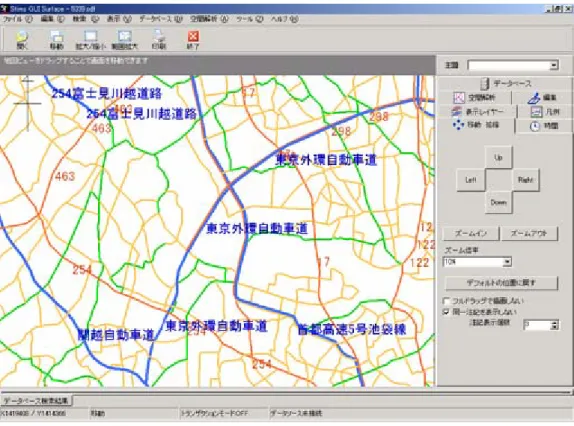Open the 表示 menu
The height and width of the screenshot is (426, 574).
pyautogui.click(x=119, y=19)
